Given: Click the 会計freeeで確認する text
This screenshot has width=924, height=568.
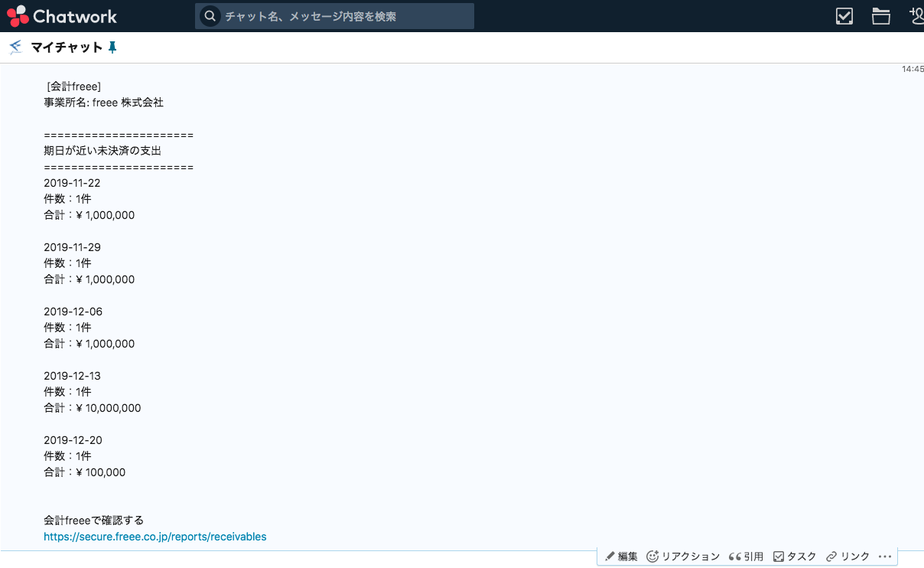Looking at the screenshot, I should (x=93, y=521).
